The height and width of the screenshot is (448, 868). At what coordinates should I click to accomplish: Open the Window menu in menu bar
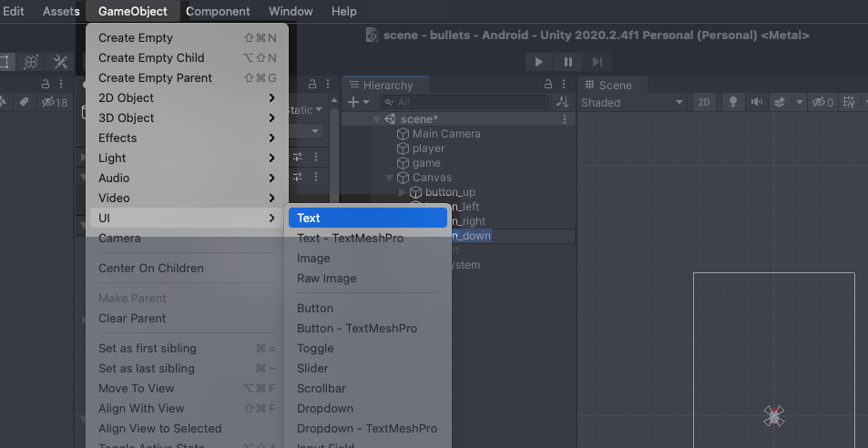(x=291, y=11)
